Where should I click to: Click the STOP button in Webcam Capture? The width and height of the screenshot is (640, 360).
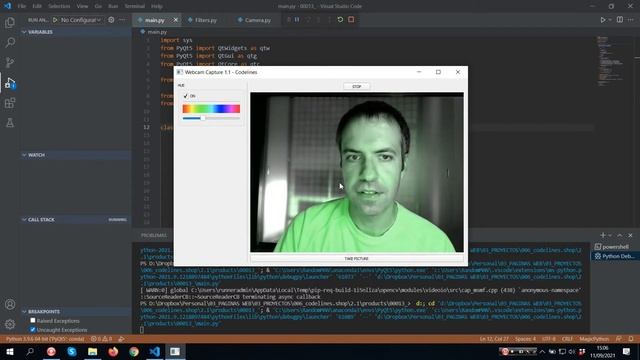(x=356, y=87)
